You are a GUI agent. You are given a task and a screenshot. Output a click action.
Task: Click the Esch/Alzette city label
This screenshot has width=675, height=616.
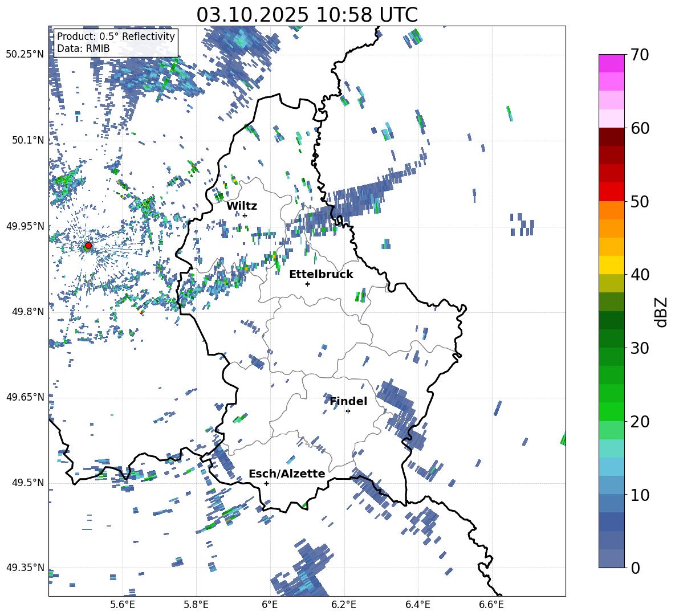point(287,474)
